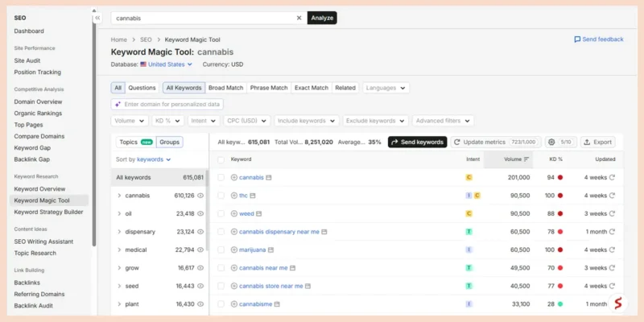This screenshot has height=322, width=644.
Task: Refresh metrics for cannabis near me row
Action: [612, 268]
